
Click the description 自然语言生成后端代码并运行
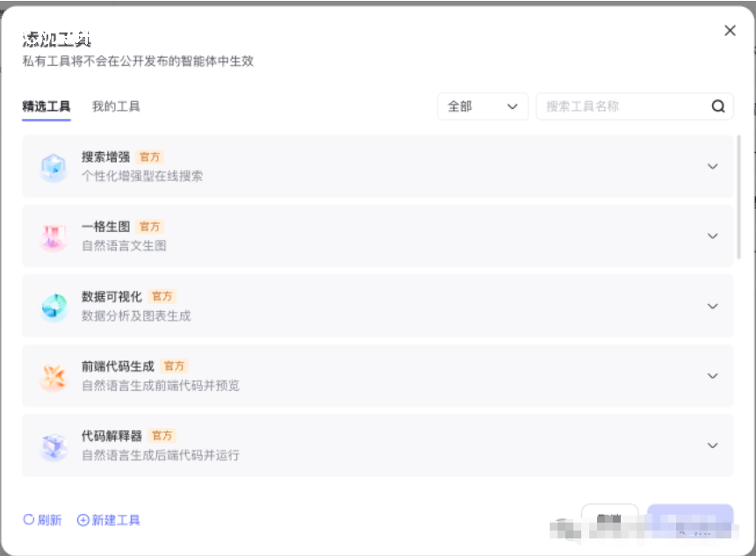pos(161,455)
